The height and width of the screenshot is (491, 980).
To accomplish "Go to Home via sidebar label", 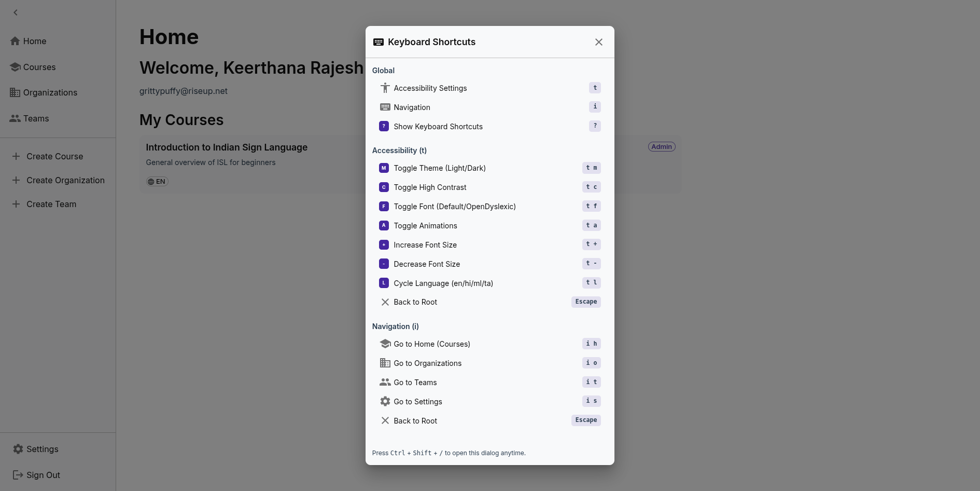I will pos(35,41).
